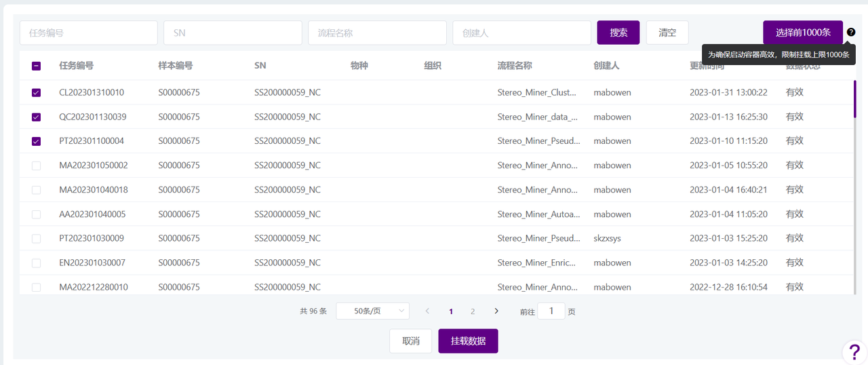Image resolution: width=868 pixels, height=365 pixels.
Task: Switch to page 2 of results
Action: [x=473, y=311]
